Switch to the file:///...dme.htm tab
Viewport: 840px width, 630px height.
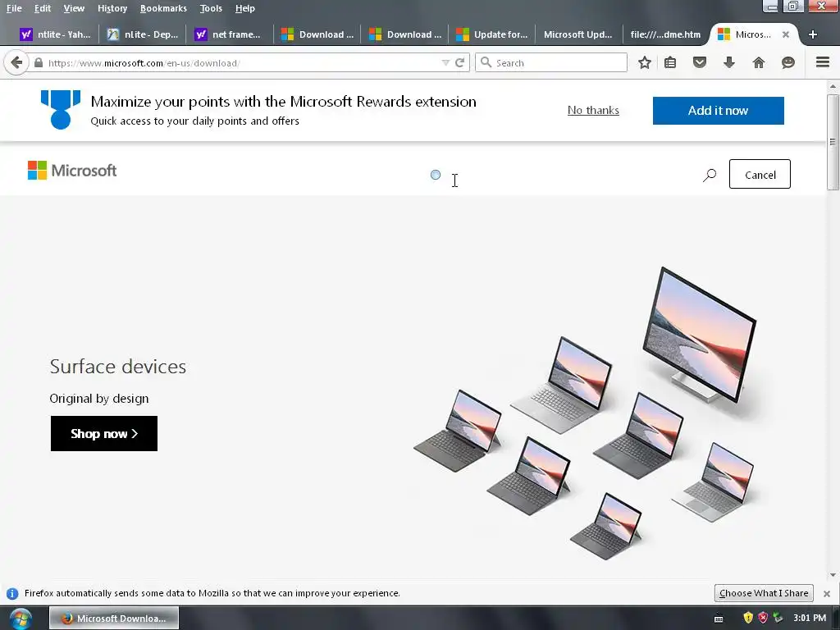665,34
